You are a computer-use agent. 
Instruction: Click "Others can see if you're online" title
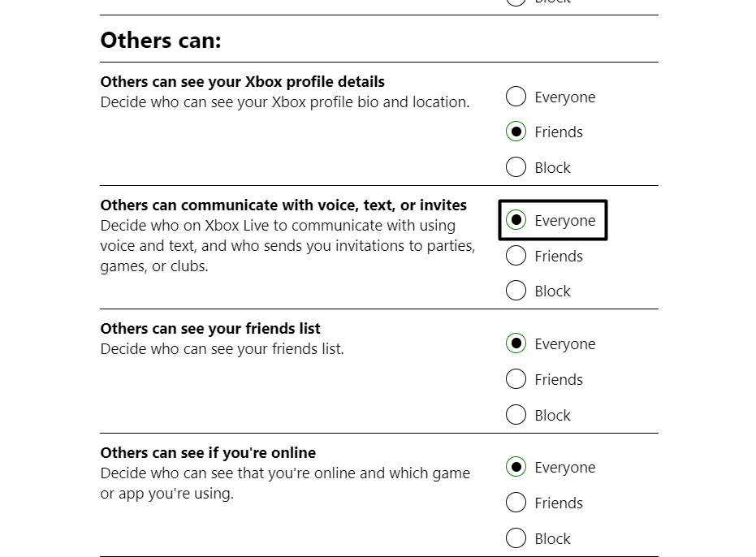208,453
